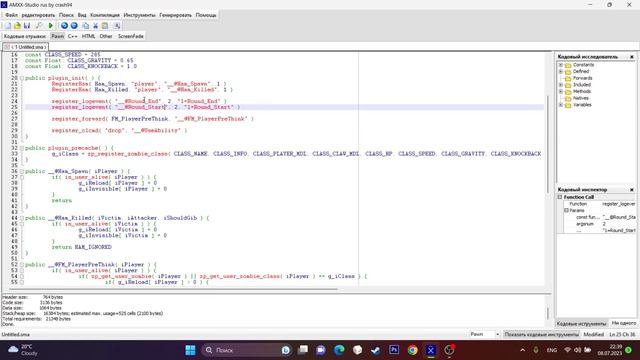
Task: Open Steam from the taskbar
Action: tap(376, 350)
